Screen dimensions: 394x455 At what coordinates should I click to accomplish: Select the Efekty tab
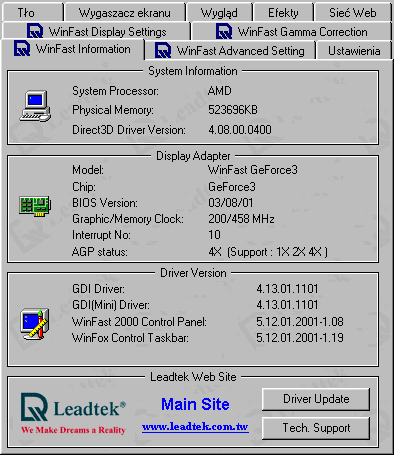coord(283,12)
